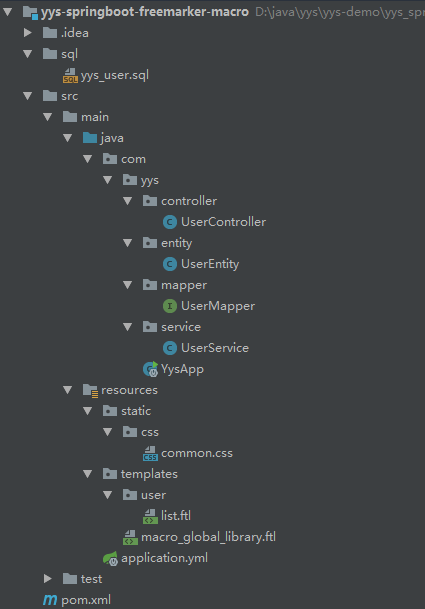Select the static folder
This screenshot has width=425, height=609.
136,411
